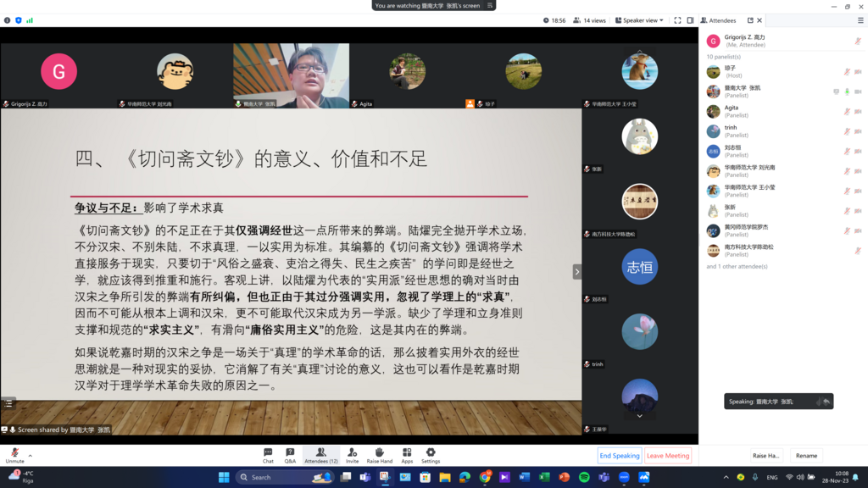868x488 pixels.
Task: Unmute the microphone in Zoom
Action: point(15,455)
